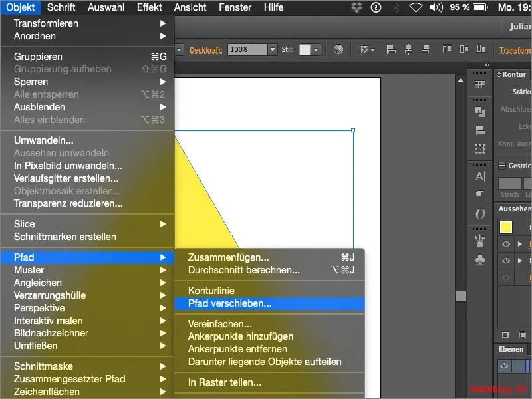Click the scroll-up arrow of canvas scrollbar
Viewport: 532px width, 399px height.
(x=460, y=80)
